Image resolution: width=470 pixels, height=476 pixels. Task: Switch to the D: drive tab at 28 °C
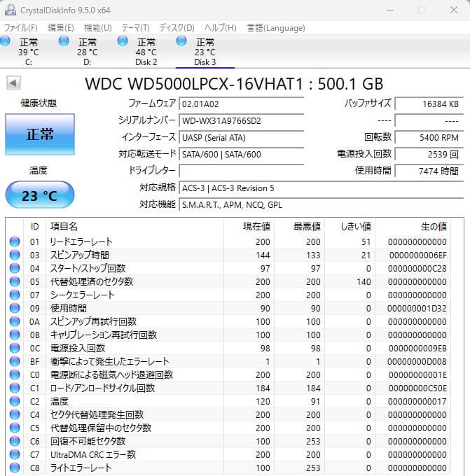[88, 52]
